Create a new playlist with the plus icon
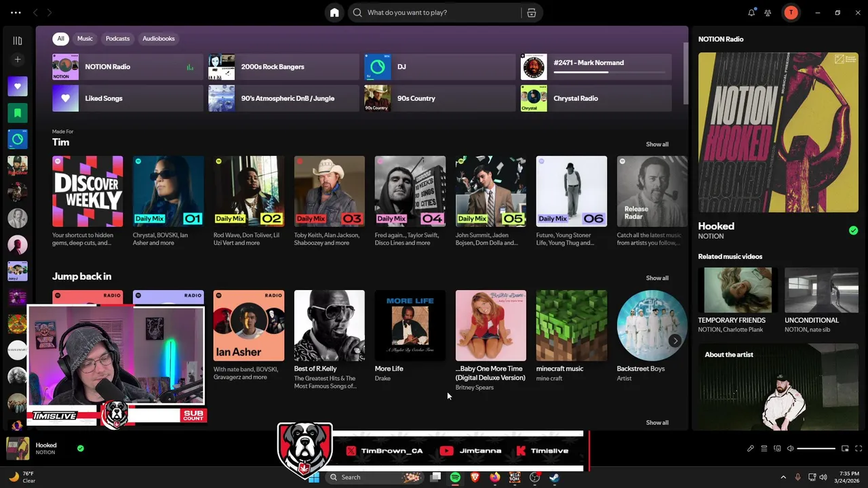868x488 pixels. pos(18,60)
